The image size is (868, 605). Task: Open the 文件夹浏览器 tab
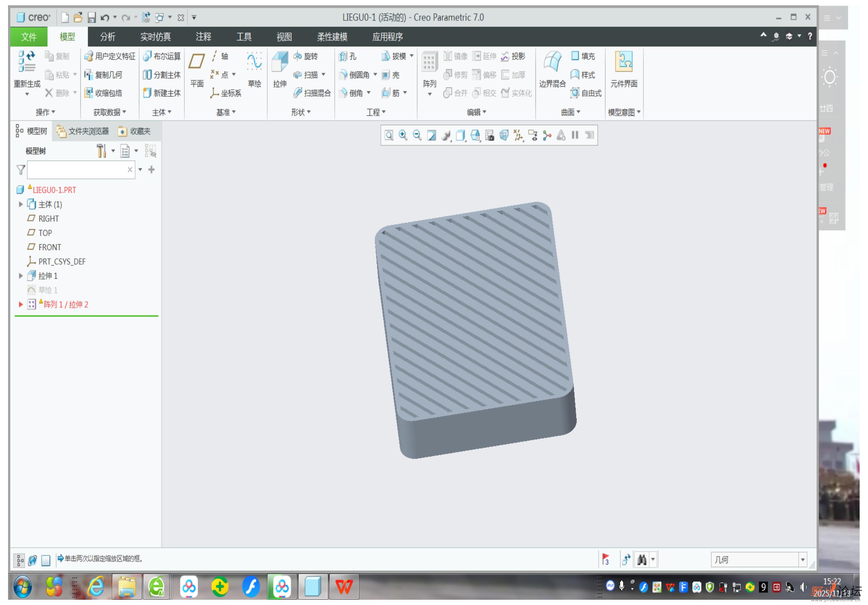click(83, 131)
